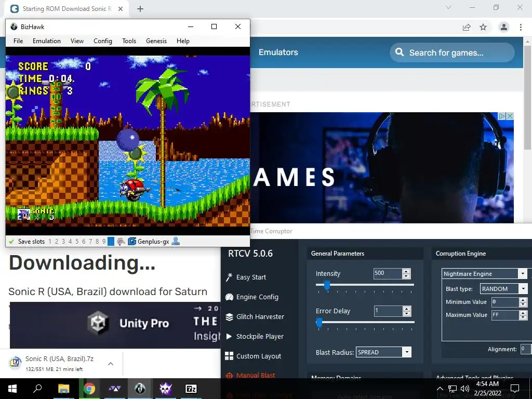532x399 pixels.
Task: Click the Search for games field
Action: [x=452, y=52]
